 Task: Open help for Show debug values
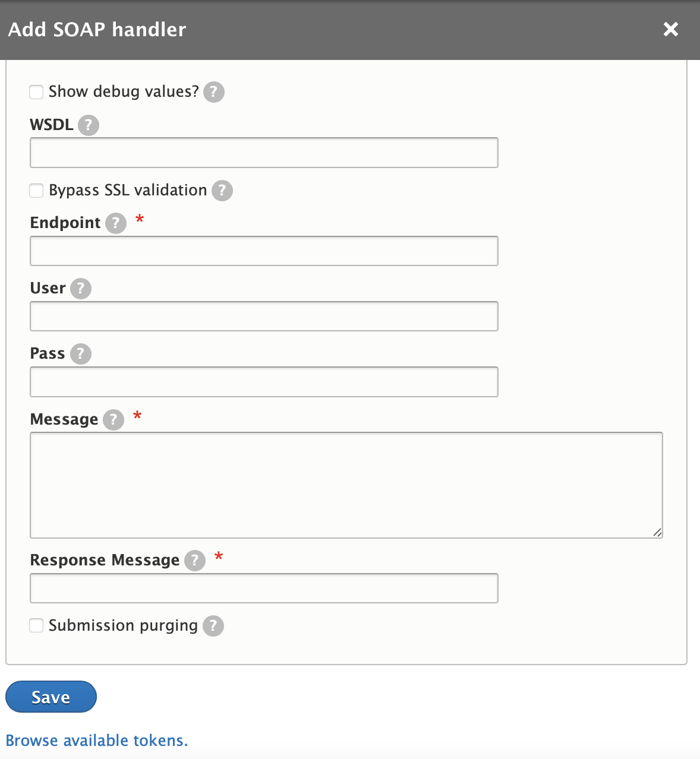click(214, 92)
